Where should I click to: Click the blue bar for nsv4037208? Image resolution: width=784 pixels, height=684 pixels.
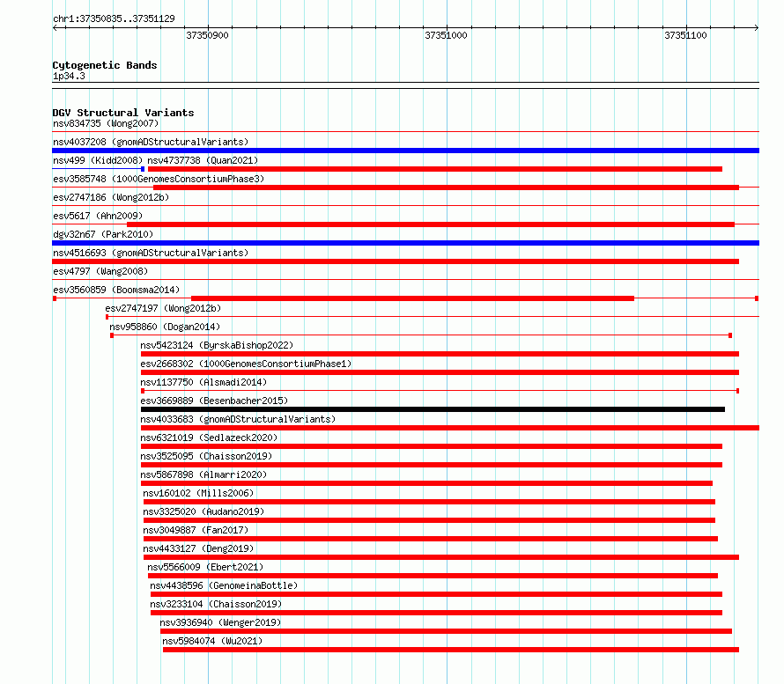pos(405,151)
